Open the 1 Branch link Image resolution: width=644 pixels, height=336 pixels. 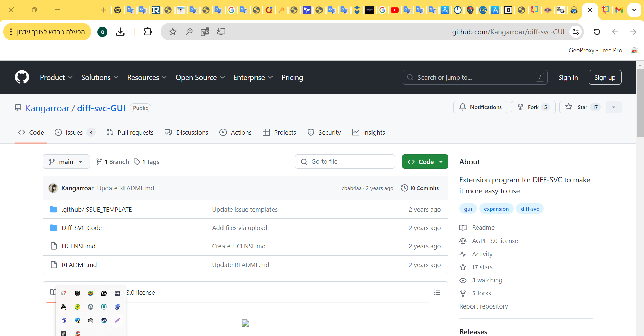click(x=112, y=162)
